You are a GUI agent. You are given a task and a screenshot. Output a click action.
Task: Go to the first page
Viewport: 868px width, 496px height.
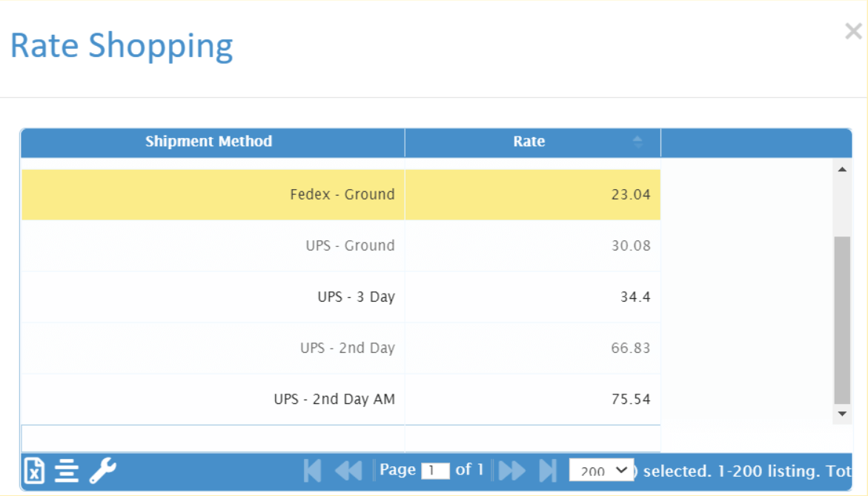point(312,471)
